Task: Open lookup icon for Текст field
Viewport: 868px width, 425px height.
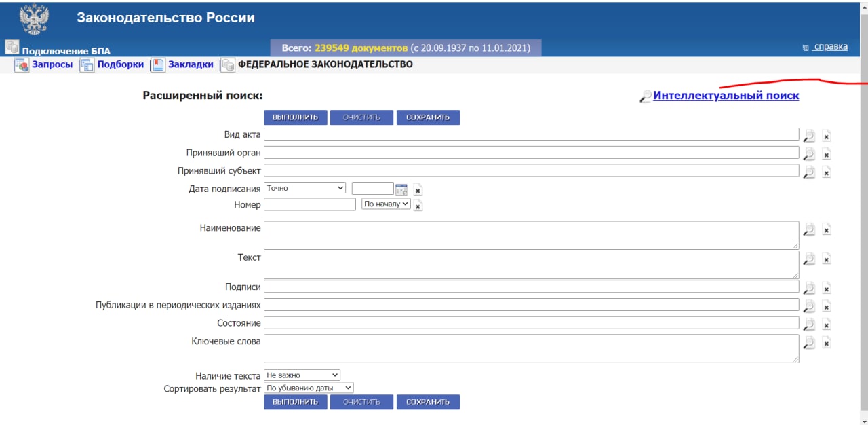Action: point(808,259)
